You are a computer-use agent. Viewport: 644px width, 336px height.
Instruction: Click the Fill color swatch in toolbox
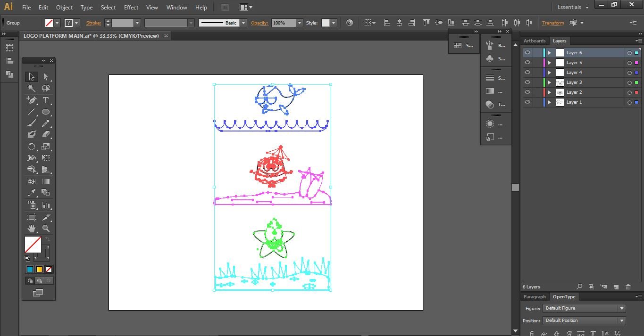(x=33, y=244)
